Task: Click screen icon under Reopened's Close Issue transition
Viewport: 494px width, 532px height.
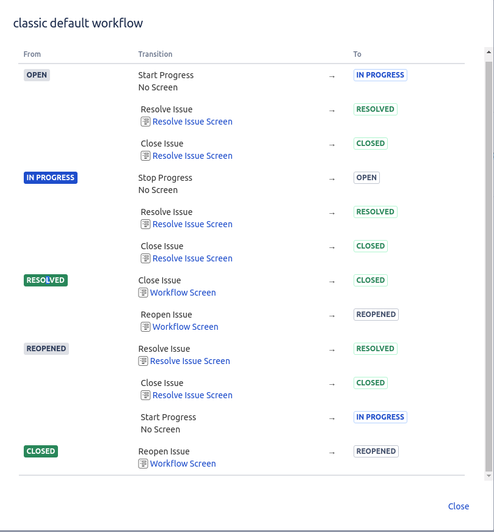Action: click(x=145, y=395)
